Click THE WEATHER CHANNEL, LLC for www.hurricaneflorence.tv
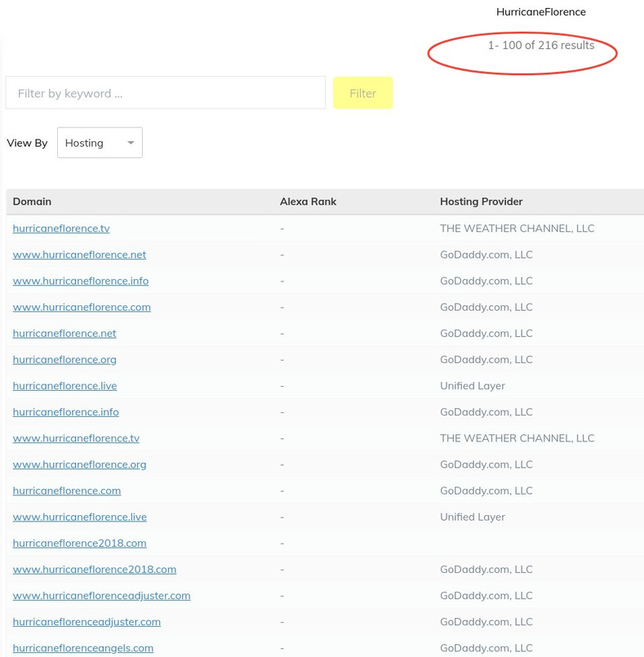The height and width of the screenshot is (657, 644). 517,438
